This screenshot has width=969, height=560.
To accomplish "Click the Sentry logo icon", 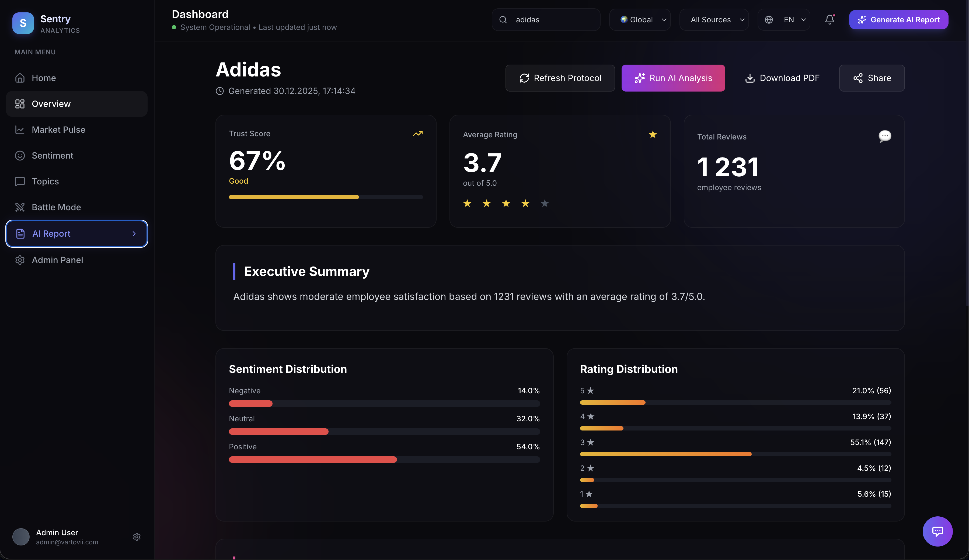I will pos(23,23).
